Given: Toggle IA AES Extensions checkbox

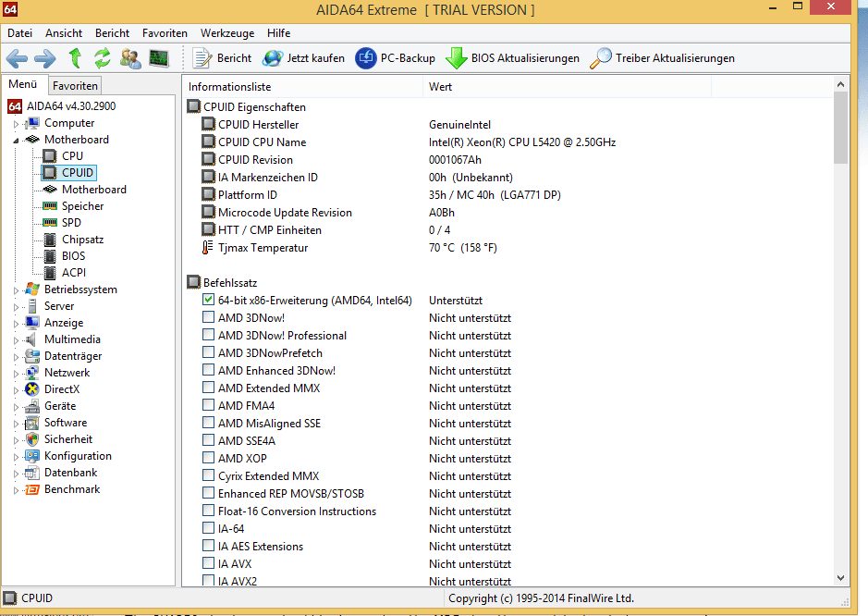Looking at the screenshot, I should pyautogui.click(x=208, y=546).
